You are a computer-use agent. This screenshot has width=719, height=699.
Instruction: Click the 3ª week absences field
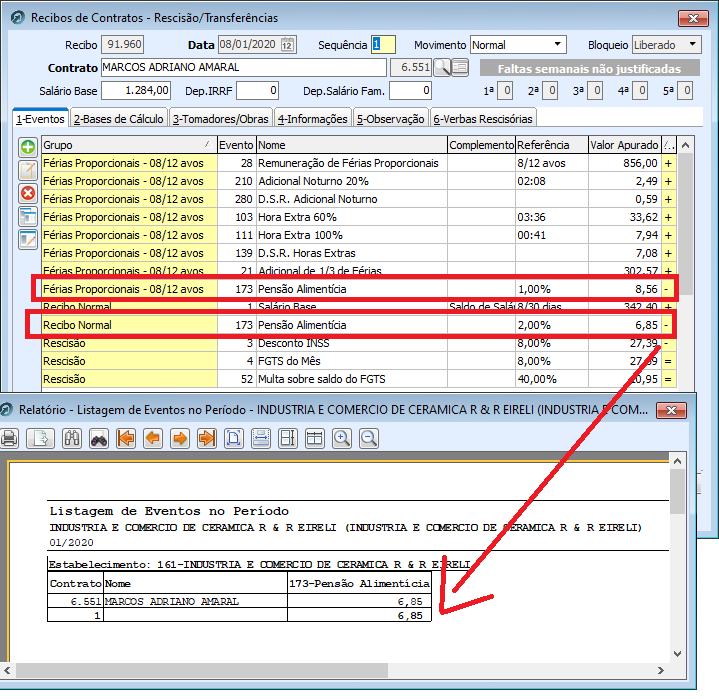point(595,90)
